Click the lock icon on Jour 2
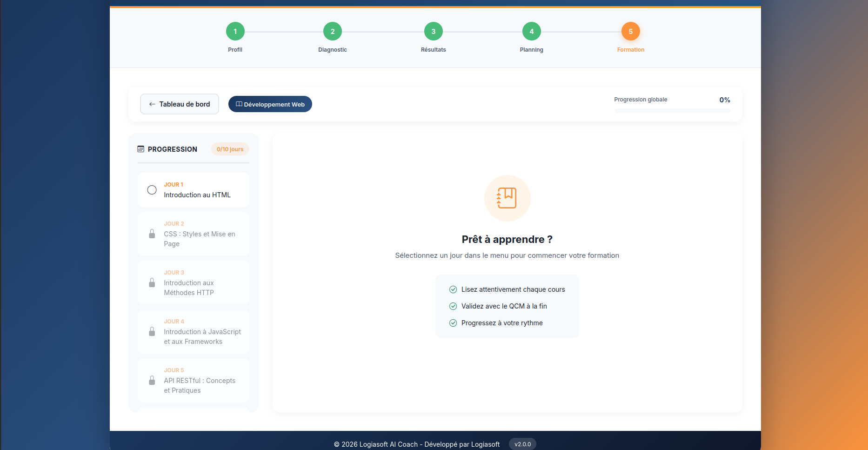The height and width of the screenshot is (450, 868). pos(152,234)
